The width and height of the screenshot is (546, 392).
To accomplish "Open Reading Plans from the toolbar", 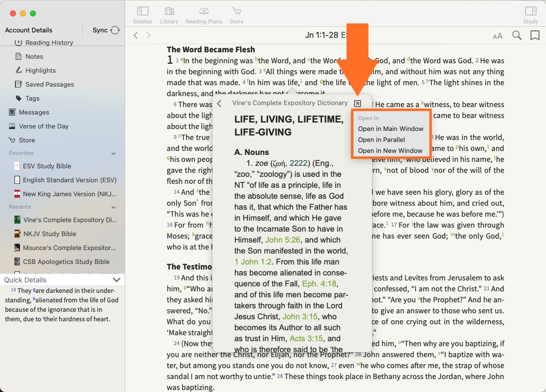I will [x=204, y=15].
